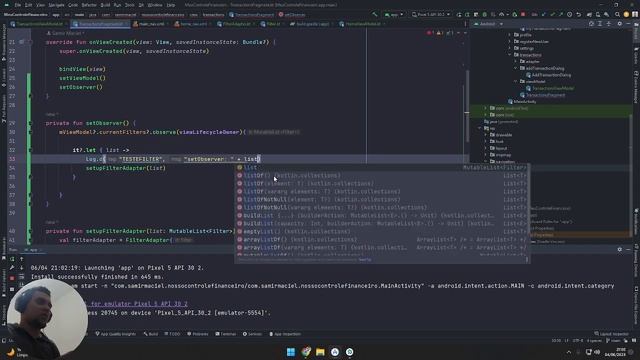Click the yellow warning indicator in the editor
The image size is (640, 360).
(x=439, y=33)
